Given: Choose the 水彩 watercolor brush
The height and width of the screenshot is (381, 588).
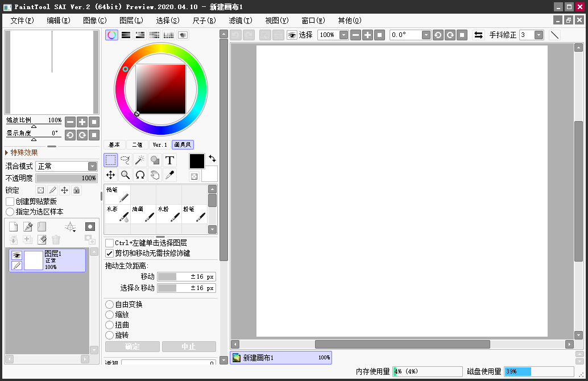Looking at the screenshot, I should (118, 214).
